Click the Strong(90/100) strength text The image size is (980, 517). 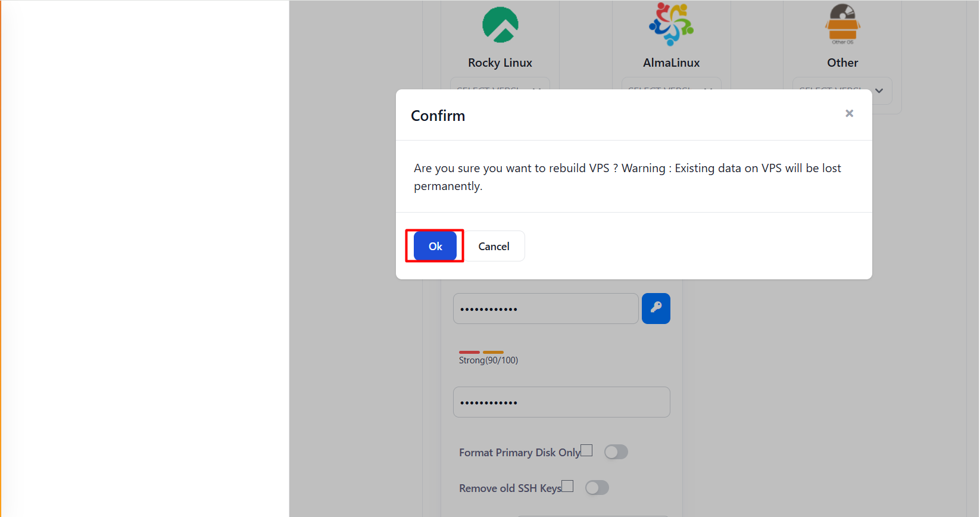point(488,360)
